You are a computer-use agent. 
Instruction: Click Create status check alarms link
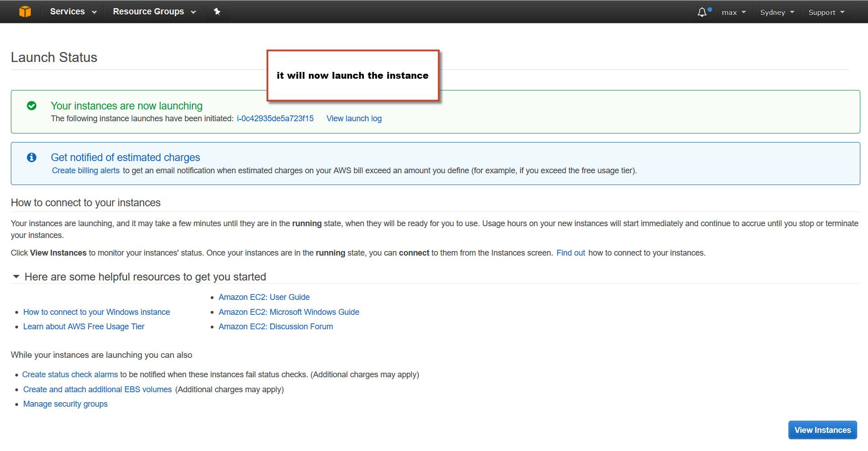(x=70, y=375)
